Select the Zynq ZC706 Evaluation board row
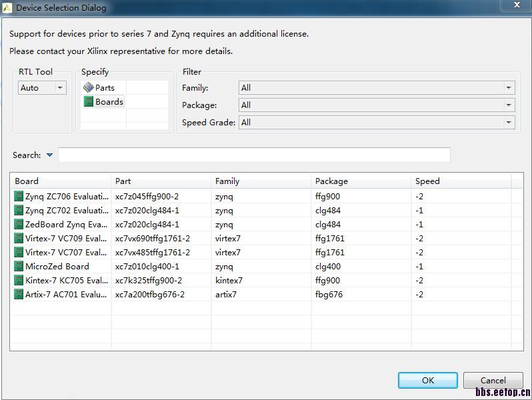Screen dimensions: 532x400 pos(267,197)
